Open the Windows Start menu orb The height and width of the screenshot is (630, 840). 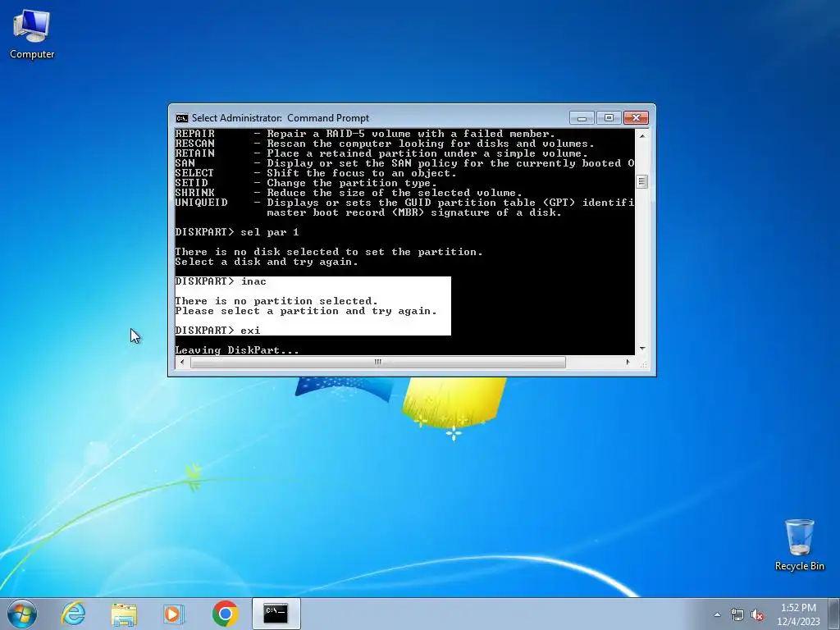pyautogui.click(x=22, y=614)
